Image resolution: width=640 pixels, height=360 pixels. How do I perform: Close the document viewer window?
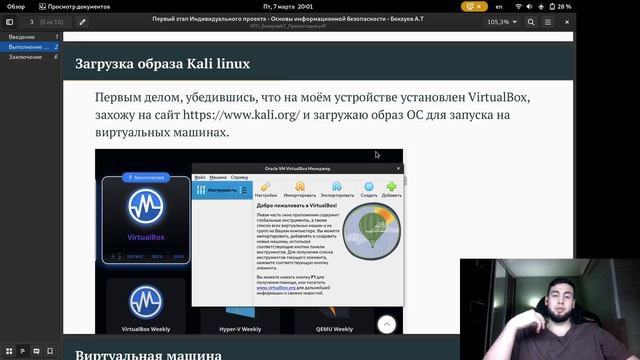tap(567, 22)
